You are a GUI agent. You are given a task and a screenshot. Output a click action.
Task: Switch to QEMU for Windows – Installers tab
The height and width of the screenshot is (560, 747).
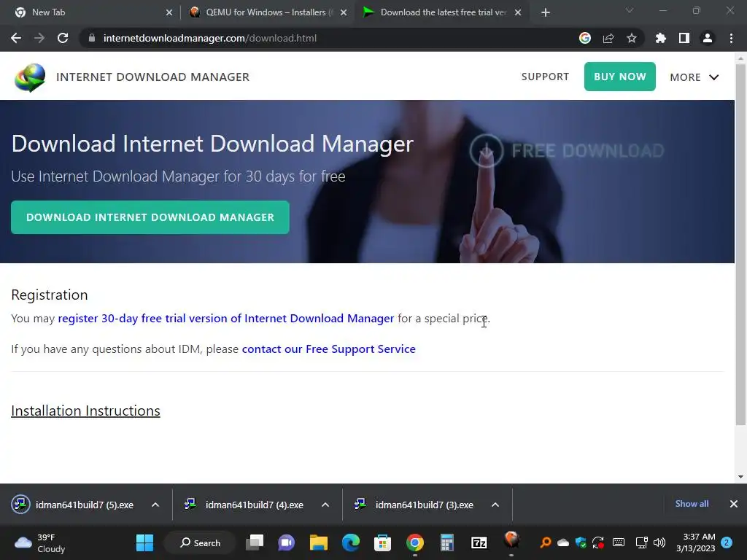(x=267, y=12)
